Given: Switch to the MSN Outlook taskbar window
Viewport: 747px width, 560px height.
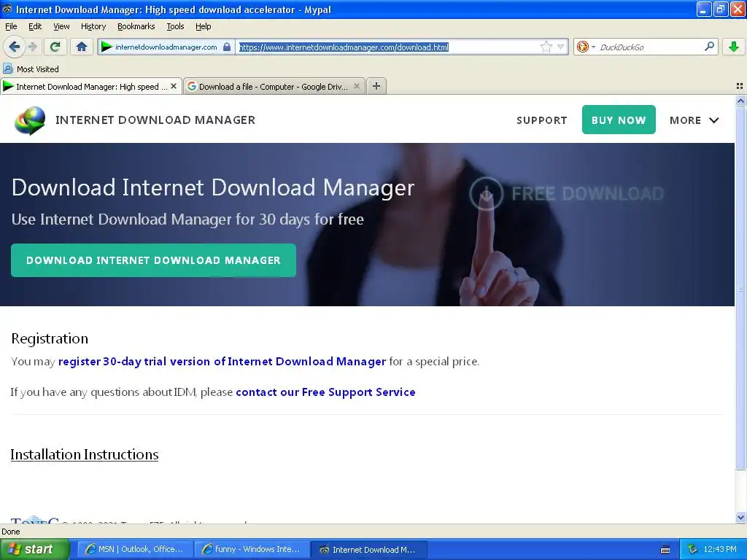Looking at the screenshot, I should 135,549.
